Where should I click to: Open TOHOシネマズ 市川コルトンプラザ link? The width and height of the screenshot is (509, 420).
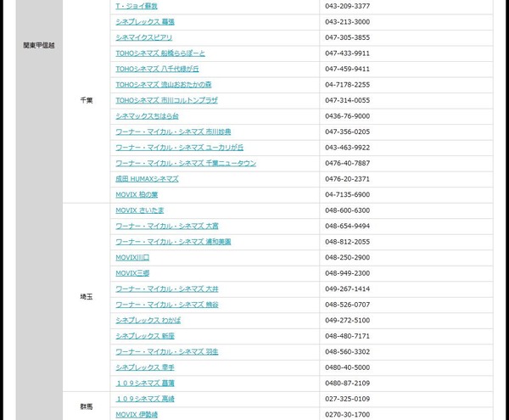[166, 100]
